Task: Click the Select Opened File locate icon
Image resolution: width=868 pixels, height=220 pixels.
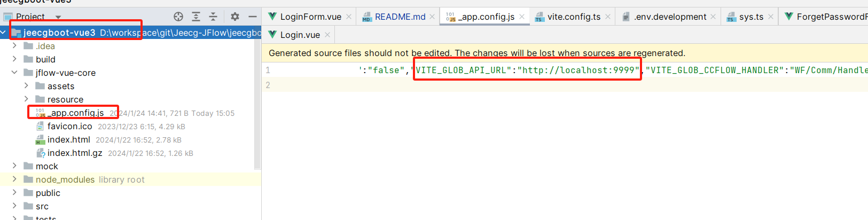Action: point(178,17)
